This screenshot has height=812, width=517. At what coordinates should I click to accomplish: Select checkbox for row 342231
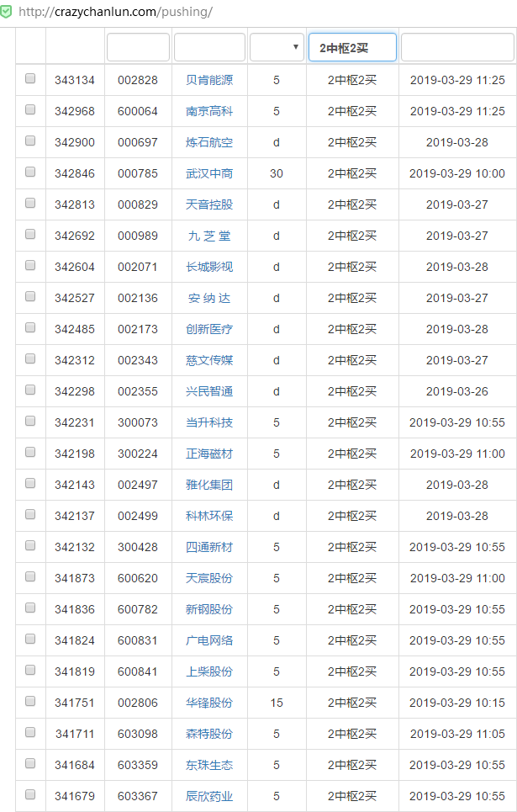pos(30,422)
